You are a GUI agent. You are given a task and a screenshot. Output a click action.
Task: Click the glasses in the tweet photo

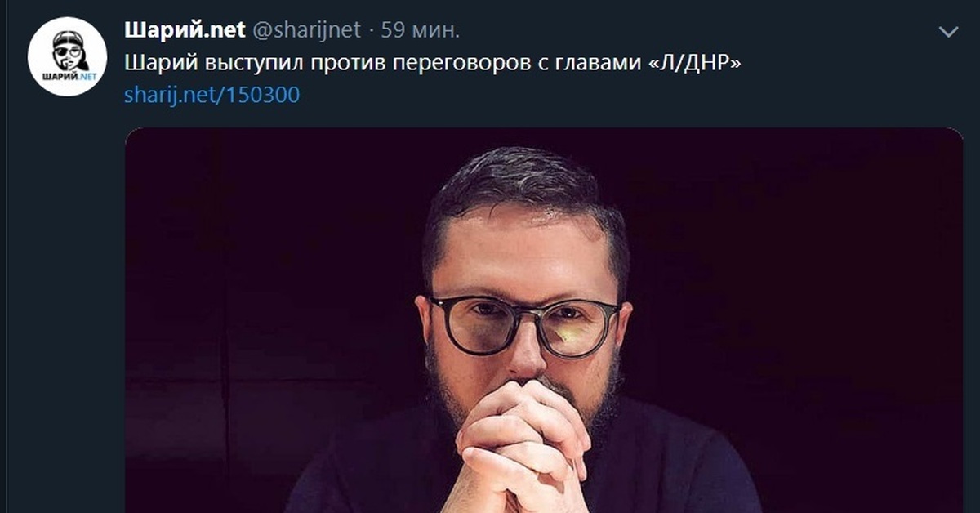[525, 325]
